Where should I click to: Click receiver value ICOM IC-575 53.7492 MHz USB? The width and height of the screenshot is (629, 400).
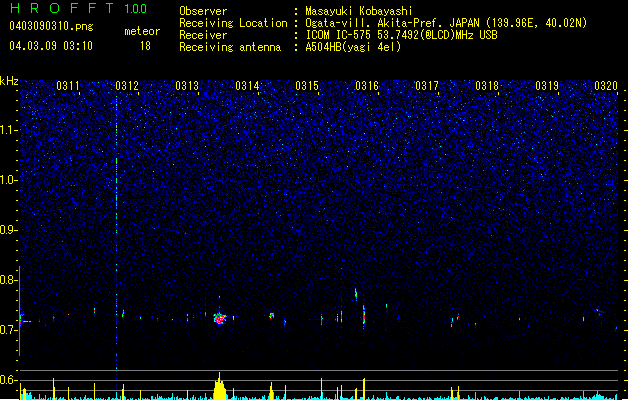(x=402, y=35)
